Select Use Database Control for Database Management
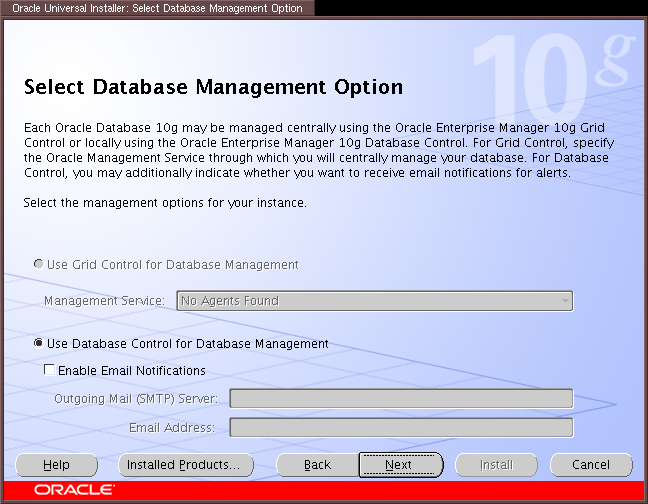This screenshot has width=648, height=504. [39, 343]
